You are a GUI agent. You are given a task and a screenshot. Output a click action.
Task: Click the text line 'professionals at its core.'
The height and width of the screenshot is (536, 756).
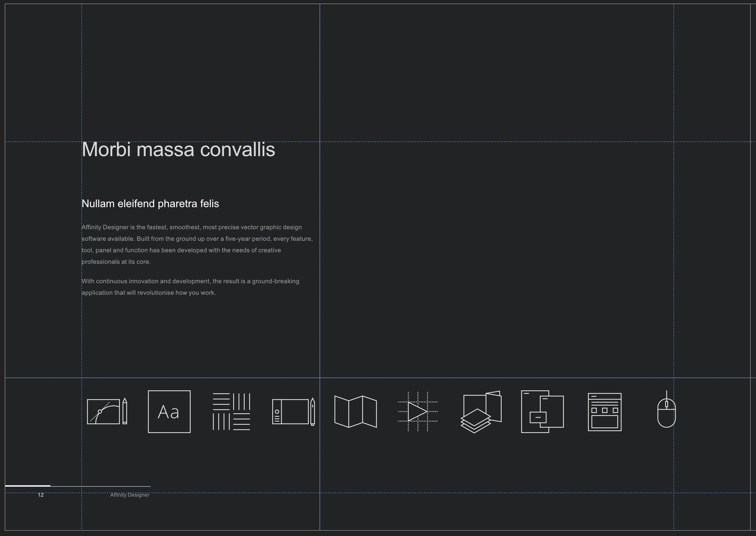[116, 262]
